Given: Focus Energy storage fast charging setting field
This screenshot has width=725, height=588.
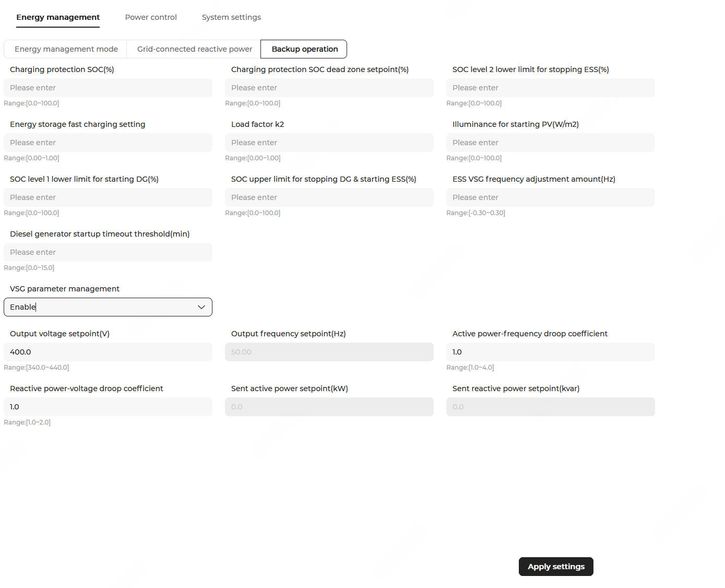Looking at the screenshot, I should pos(108,143).
